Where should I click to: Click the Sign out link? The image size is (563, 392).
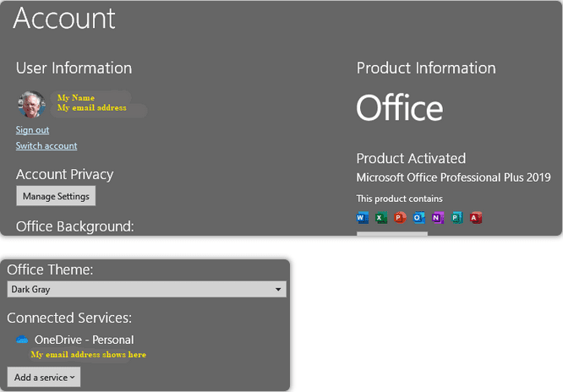click(x=32, y=130)
